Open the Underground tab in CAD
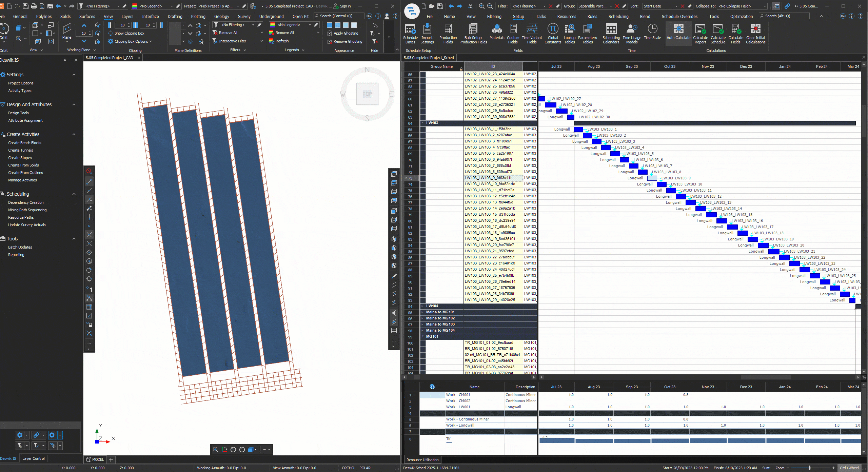Screen dimensions: 868x472 click(x=271, y=16)
